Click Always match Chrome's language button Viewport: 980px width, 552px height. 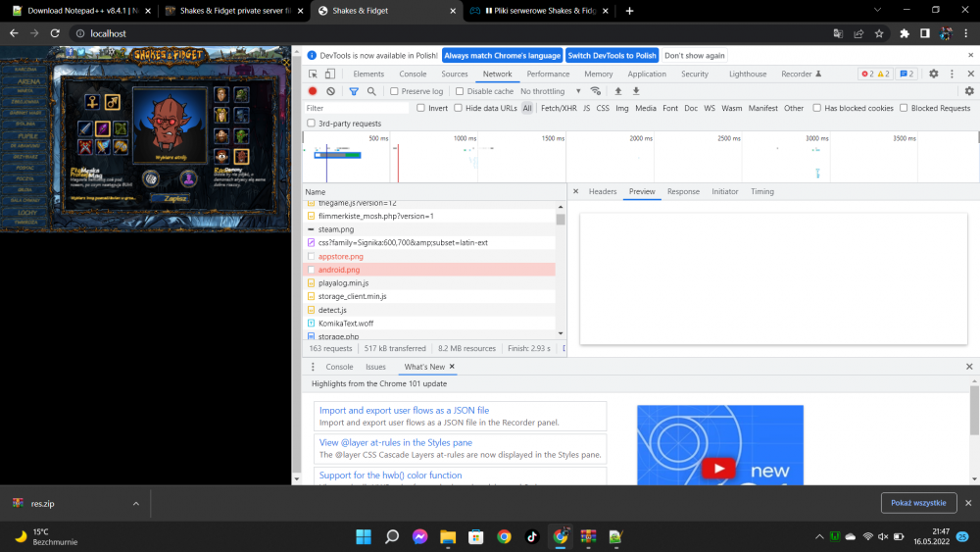click(x=503, y=56)
